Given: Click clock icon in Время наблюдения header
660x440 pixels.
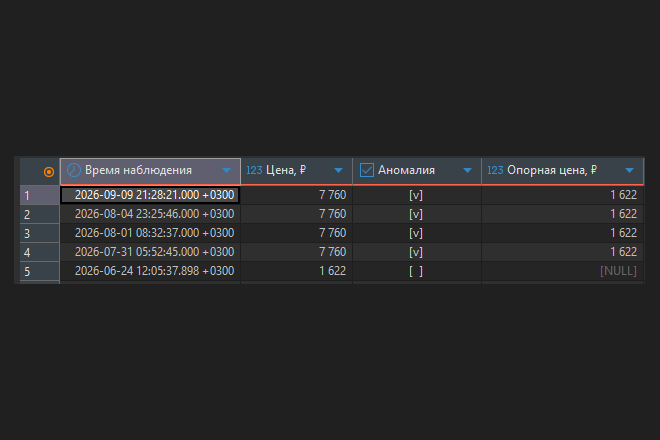Looking at the screenshot, I should pyautogui.click(x=74, y=170).
